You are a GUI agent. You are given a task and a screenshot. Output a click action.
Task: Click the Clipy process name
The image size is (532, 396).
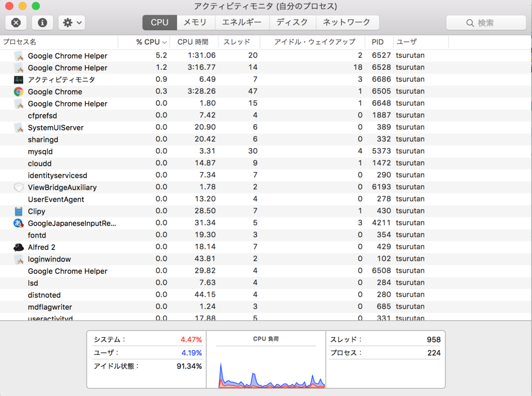coord(36,212)
